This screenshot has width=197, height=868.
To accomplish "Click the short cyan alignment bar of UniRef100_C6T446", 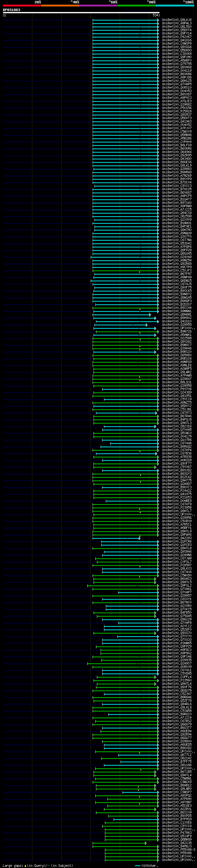I will pos(135,443).
